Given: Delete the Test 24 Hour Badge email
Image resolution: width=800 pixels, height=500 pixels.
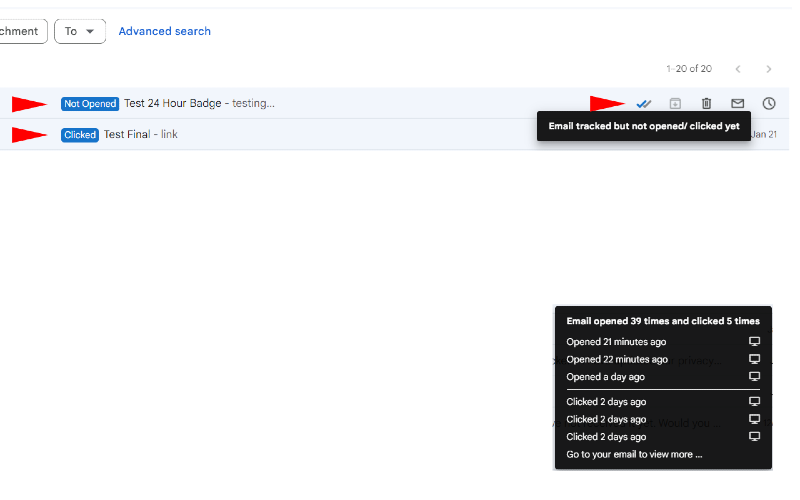Looking at the screenshot, I should tap(706, 104).
